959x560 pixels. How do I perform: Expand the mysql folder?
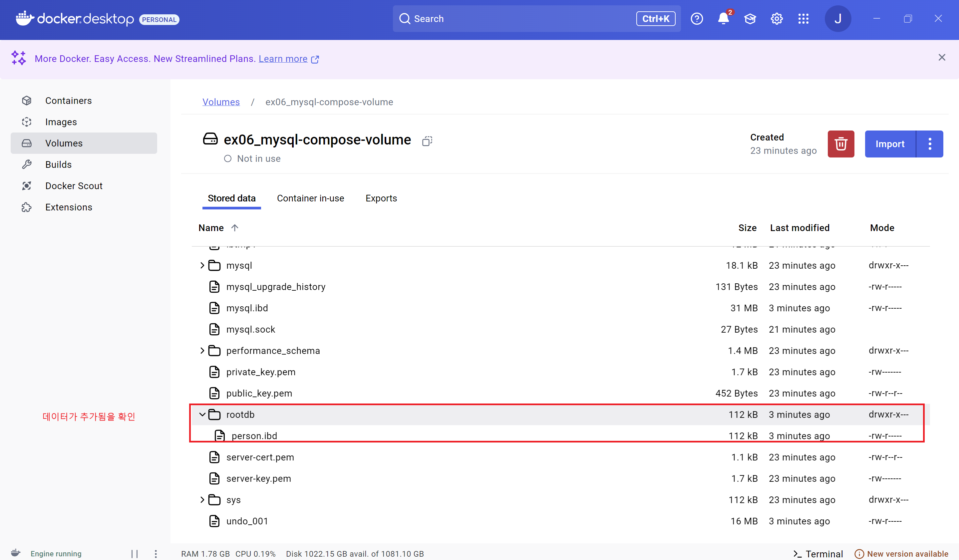click(202, 265)
